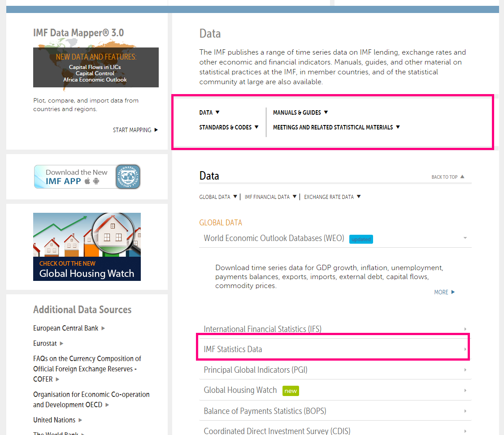Screen dimensions: 504x435
Task: Open the Download the New IMF APP banner
Action: click(87, 177)
